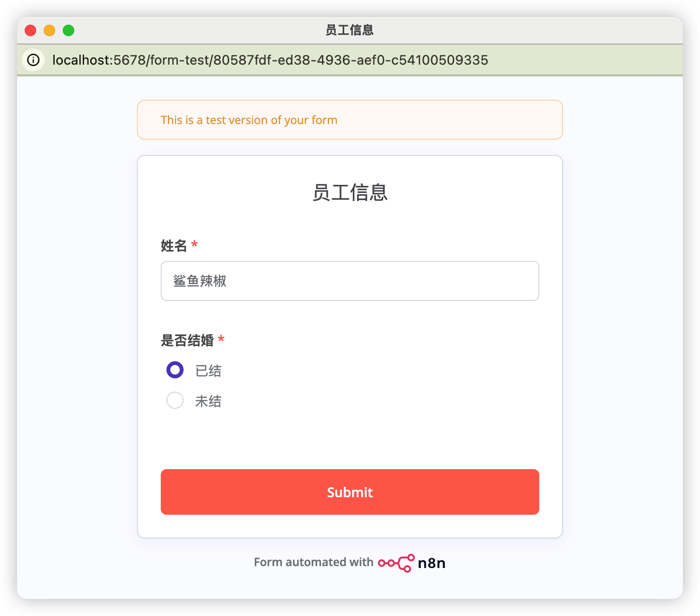Click the 是否结婚 question label
The width and height of the screenshot is (700, 616).
pos(187,340)
